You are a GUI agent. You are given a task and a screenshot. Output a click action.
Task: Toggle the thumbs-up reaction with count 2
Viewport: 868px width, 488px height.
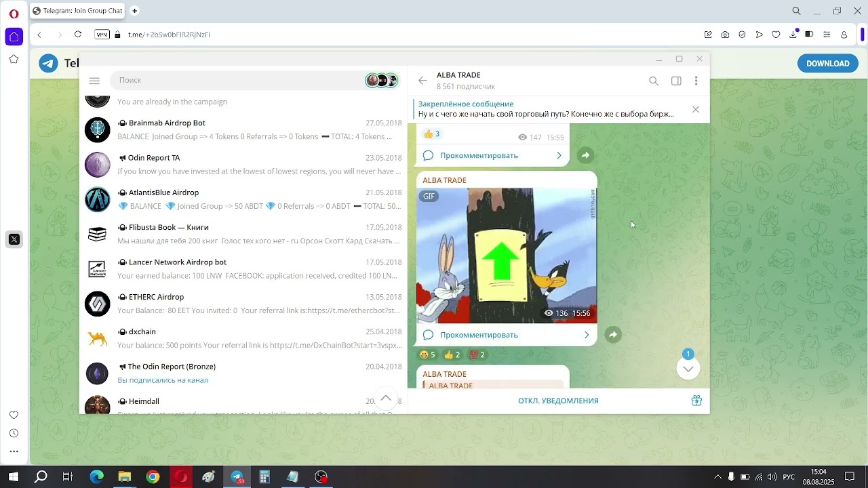452,354
